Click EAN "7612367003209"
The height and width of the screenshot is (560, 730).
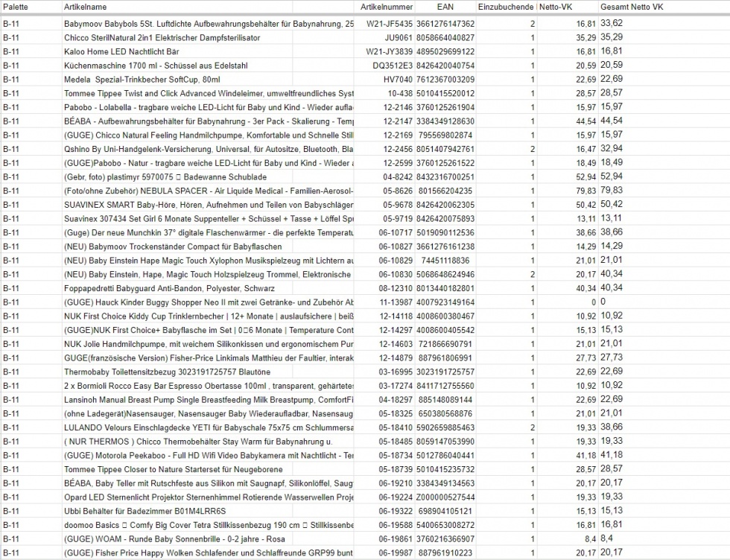[x=445, y=80]
